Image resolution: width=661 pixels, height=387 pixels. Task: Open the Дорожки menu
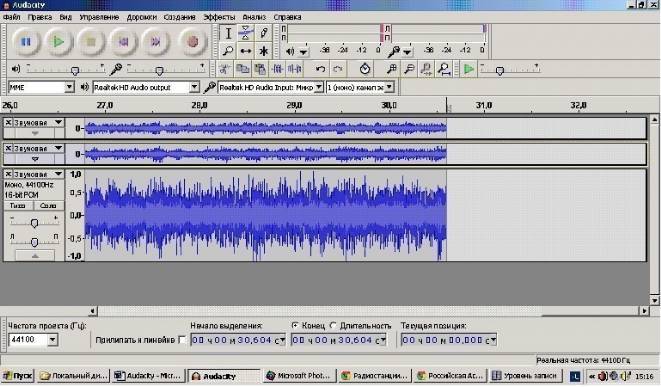coord(142,17)
